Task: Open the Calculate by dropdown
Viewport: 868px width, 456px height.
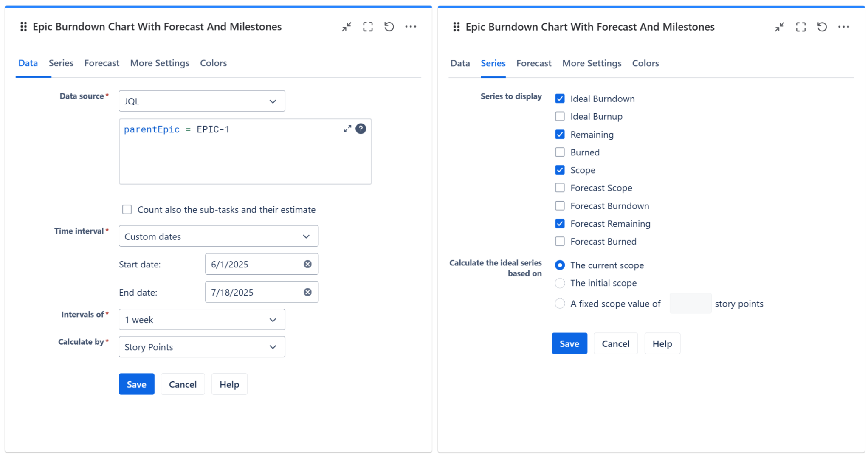Action: [x=202, y=347]
